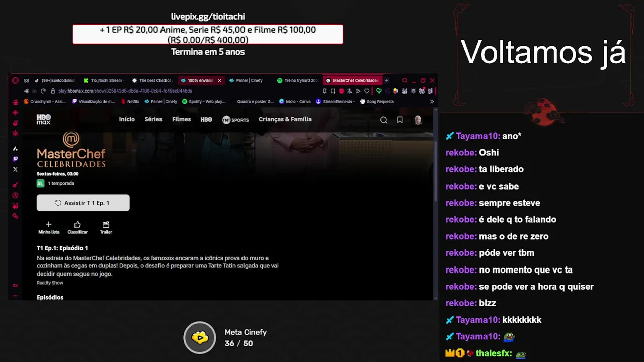Image resolution: width=644 pixels, height=362 pixels.
Task: Click the heart bookmark icon in address bar
Action: [x=367, y=91]
